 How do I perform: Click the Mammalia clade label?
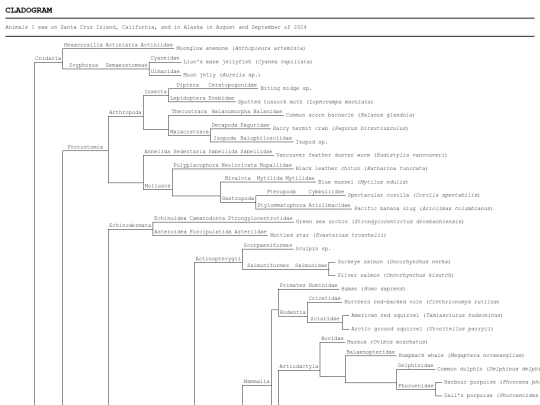[x=257, y=381]
